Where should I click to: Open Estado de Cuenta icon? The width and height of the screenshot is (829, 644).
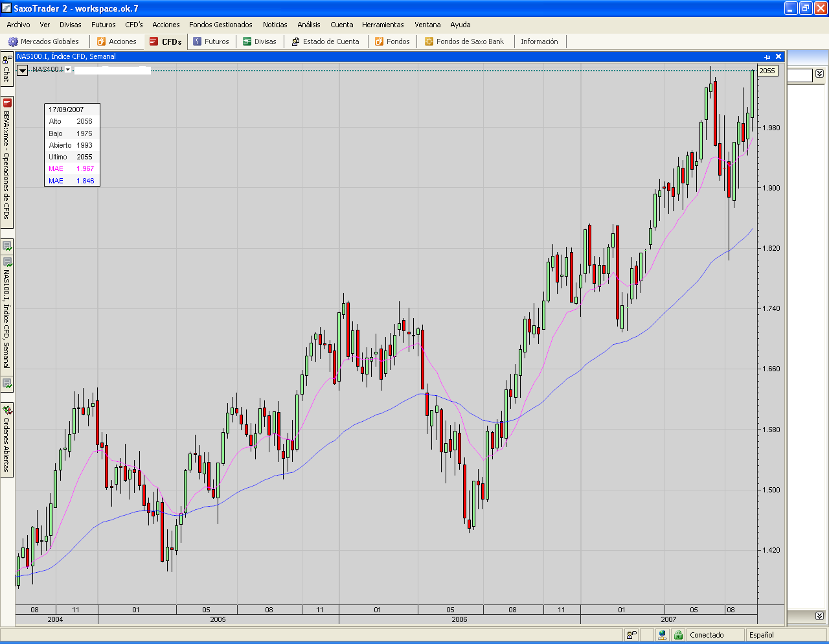[295, 41]
